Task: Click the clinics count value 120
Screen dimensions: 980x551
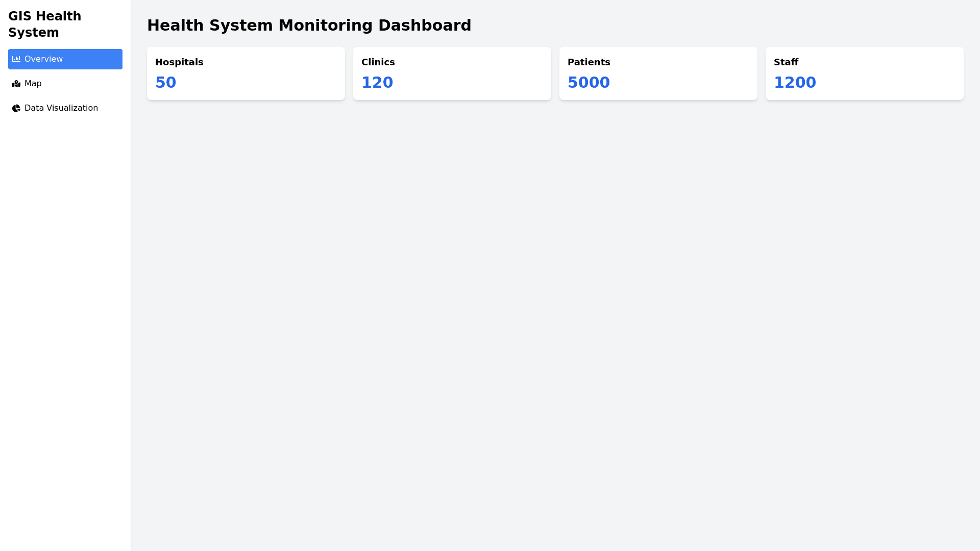Action: pyautogui.click(x=377, y=83)
